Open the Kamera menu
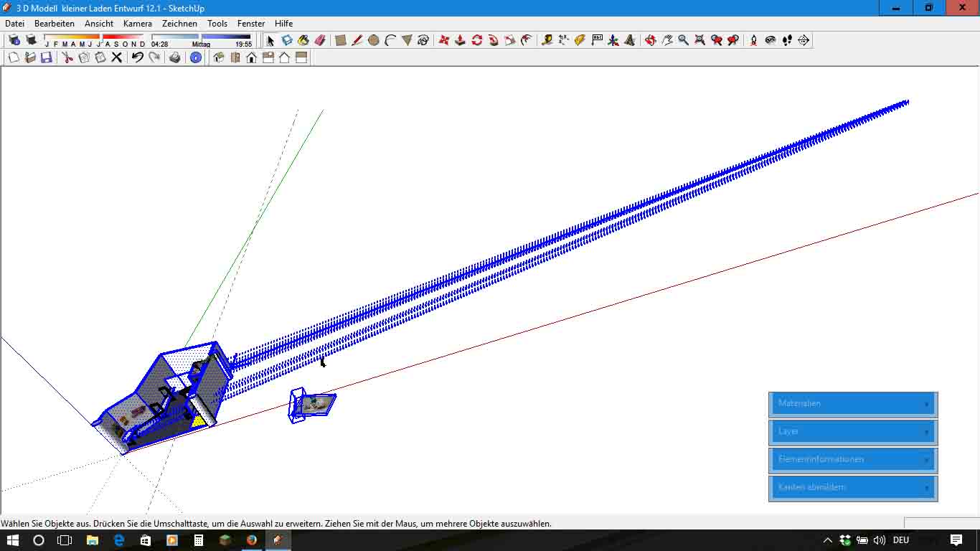 (x=137, y=24)
